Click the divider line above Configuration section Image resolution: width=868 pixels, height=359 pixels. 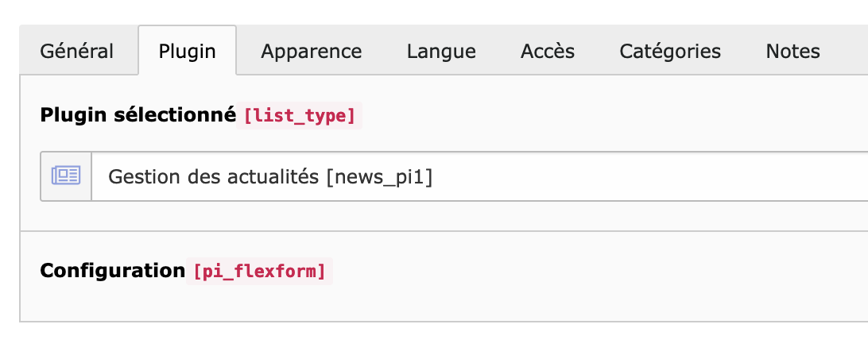(x=444, y=230)
